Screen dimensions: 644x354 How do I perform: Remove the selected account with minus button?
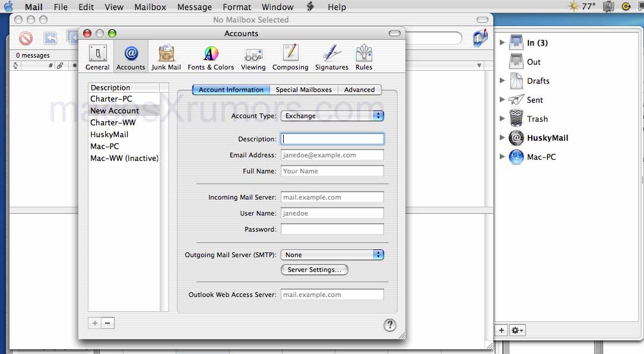pyautogui.click(x=107, y=323)
